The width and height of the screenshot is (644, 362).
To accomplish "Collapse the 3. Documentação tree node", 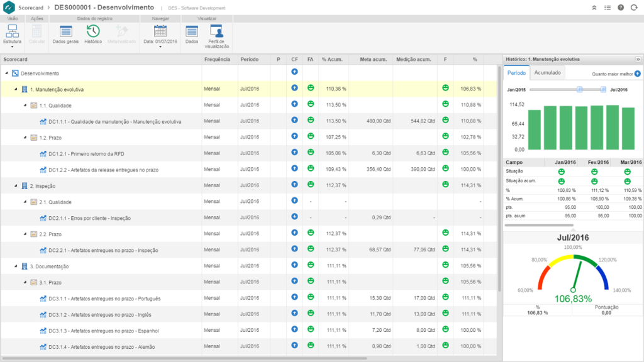I will tap(16, 266).
